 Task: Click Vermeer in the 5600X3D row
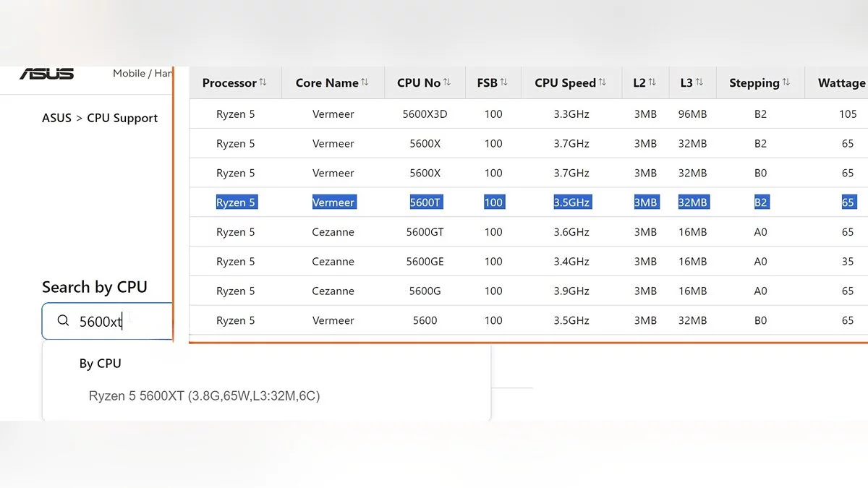point(333,114)
